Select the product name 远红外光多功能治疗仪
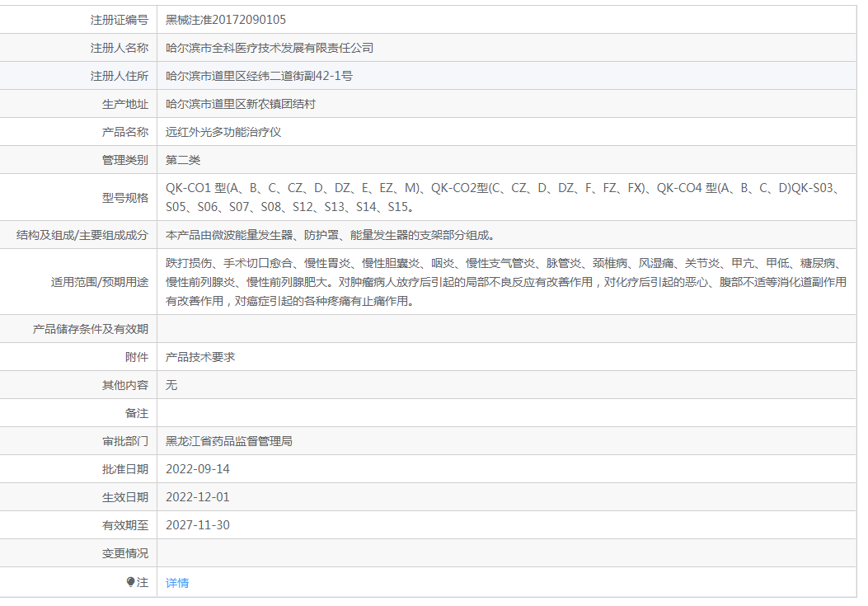The width and height of the screenshot is (868, 606). 223,132
